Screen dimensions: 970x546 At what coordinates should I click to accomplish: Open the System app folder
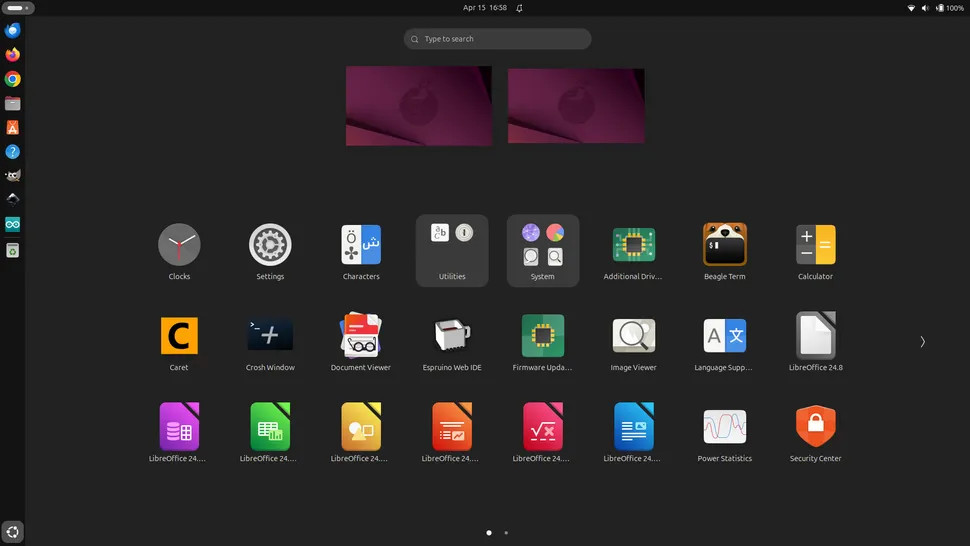(x=543, y=250)
